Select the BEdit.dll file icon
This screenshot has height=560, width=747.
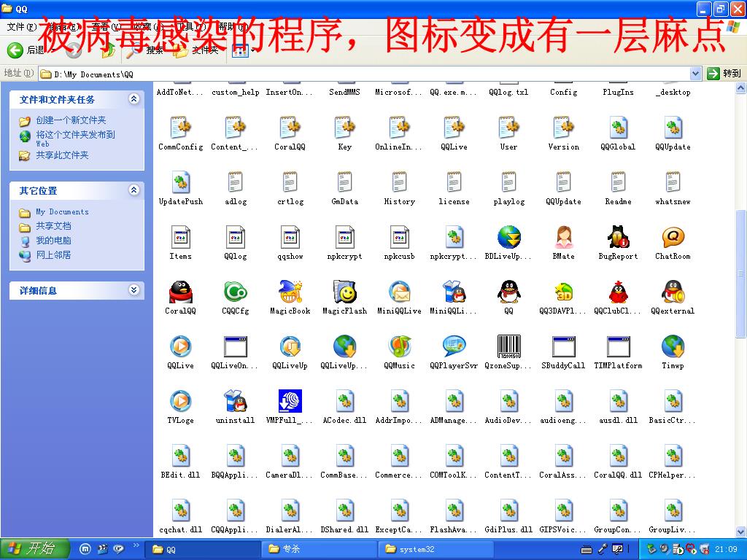click(x=181, y=456)
